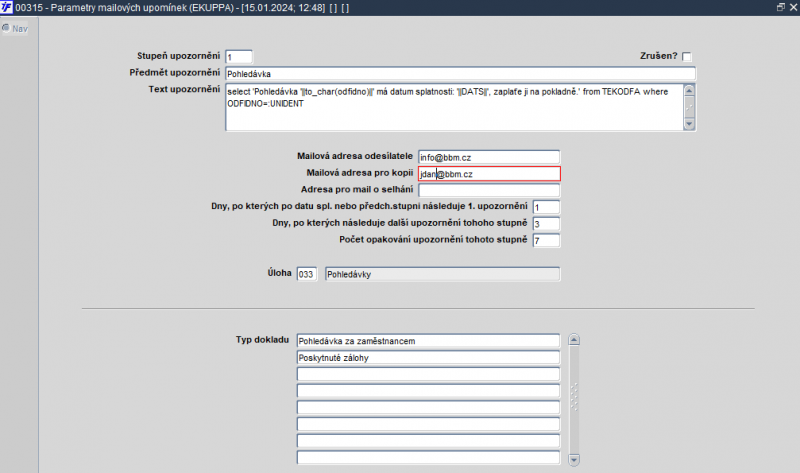Click into the Text upozornění SQL textarea
The width and height of the screenshot is (800, 473).
454,107
